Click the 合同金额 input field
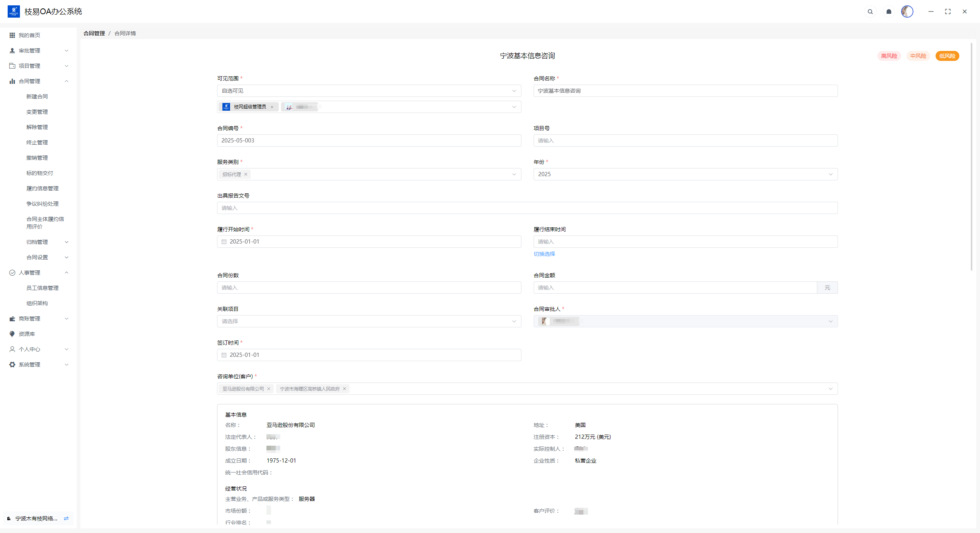Viewport: 980px width, 533px height. coord(675,288)
